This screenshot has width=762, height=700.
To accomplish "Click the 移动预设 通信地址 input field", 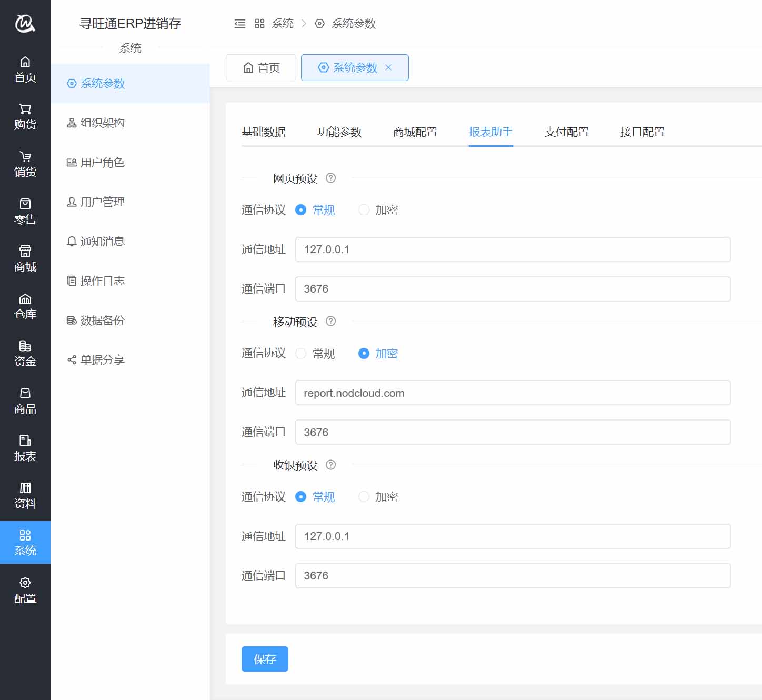I will click(x=513, y=393).
